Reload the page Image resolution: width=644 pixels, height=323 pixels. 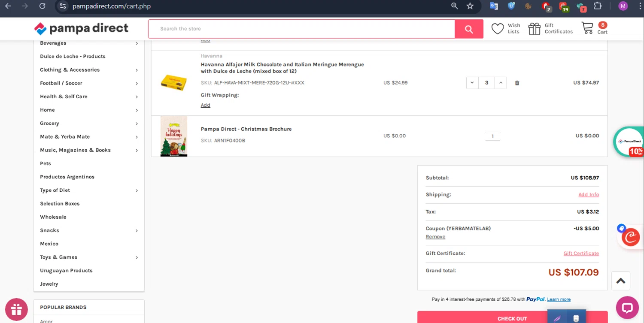[42, 6]
